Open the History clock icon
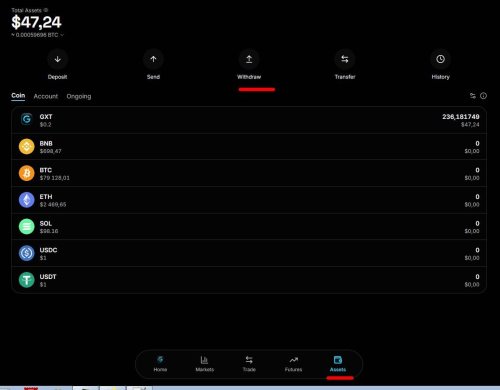This screenshot has width=500, height=390. click(x=440, y=59)
